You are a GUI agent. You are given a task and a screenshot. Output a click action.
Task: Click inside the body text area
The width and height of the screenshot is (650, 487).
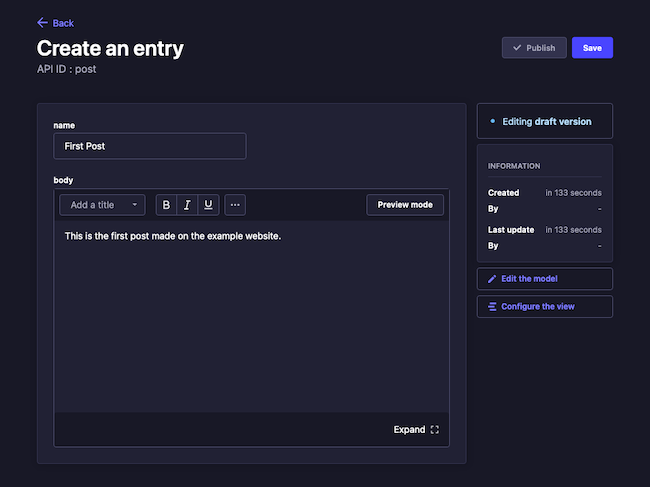point(251,320)
